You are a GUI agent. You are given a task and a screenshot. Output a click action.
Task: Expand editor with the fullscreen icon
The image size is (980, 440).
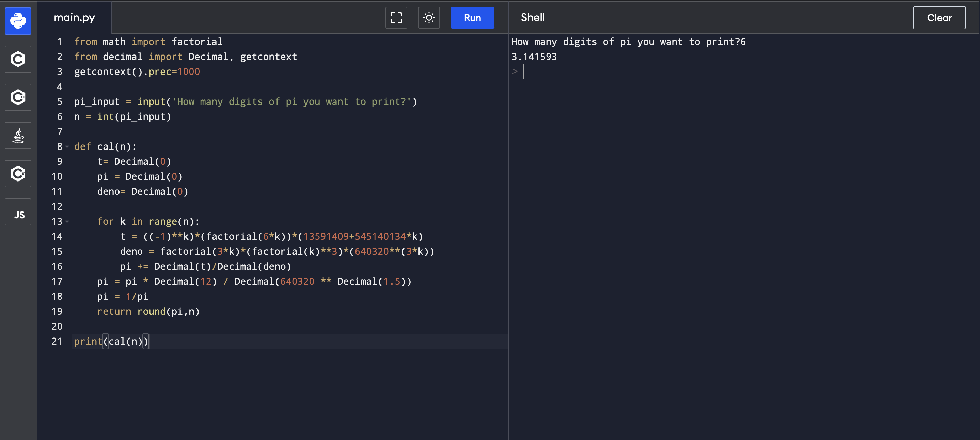pyautogui.click(x=396, y=18)
